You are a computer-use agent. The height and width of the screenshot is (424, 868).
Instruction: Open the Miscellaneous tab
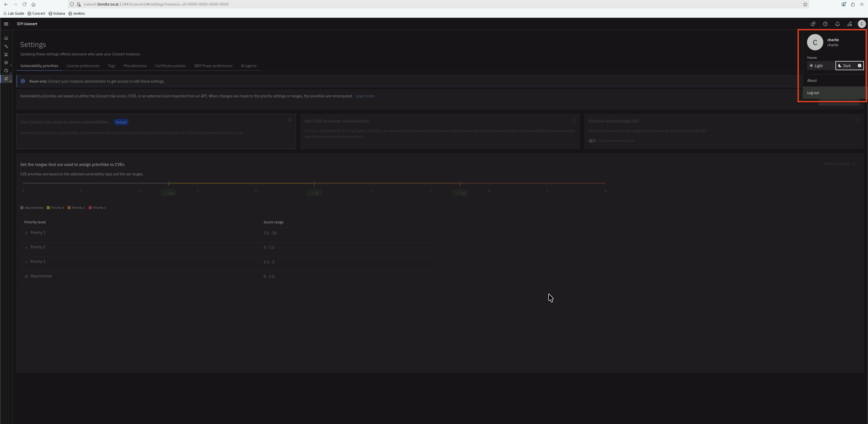(135, 66)
